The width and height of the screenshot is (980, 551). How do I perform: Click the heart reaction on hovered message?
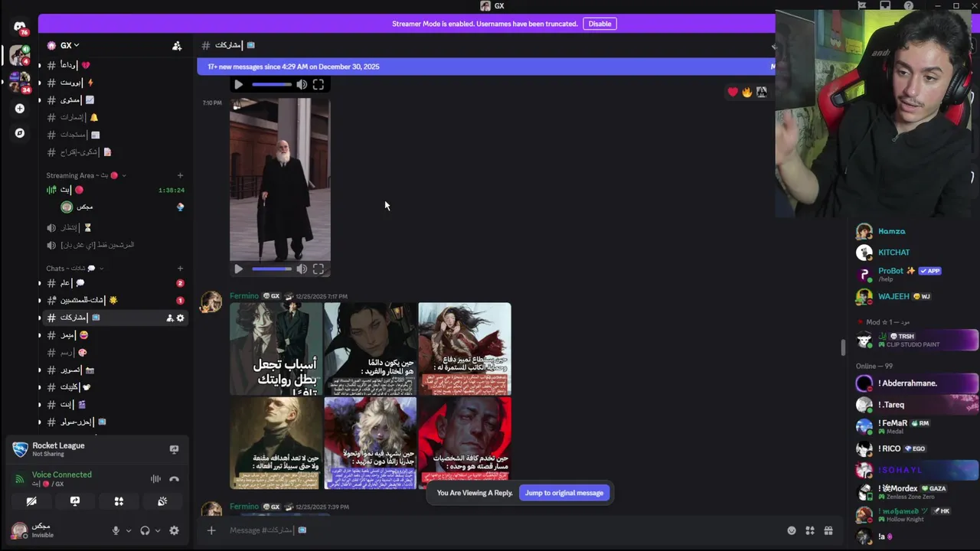tap(733, 92)
